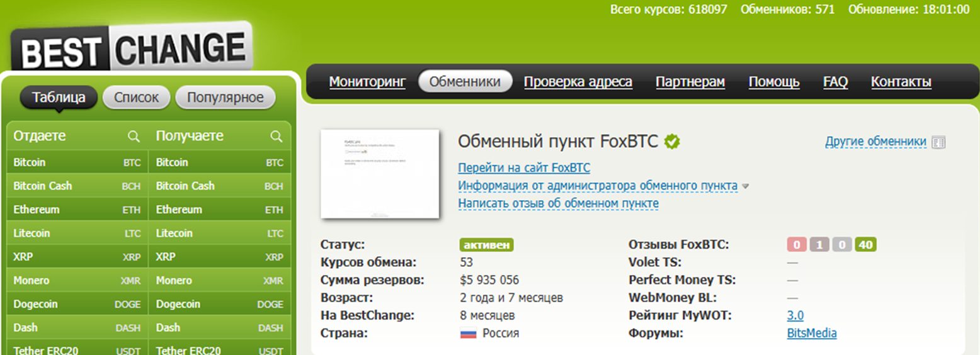Viewport: 980px width, 355px height.
Task: Click reserves sum $5 935 056
Action: (489, 280)
